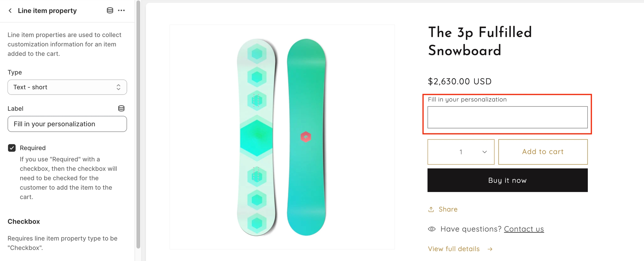Uncheck the Required checkbox
644x261 pixels.
[x=12, y=148]
